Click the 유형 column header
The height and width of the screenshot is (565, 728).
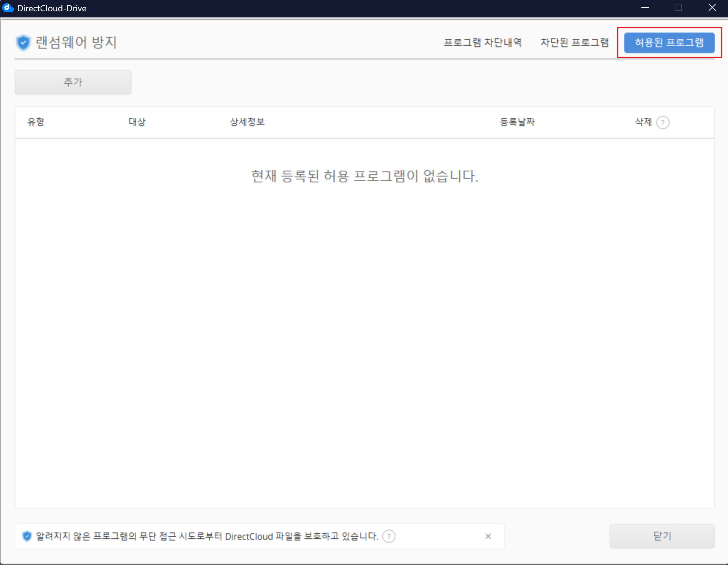[36, 122]
